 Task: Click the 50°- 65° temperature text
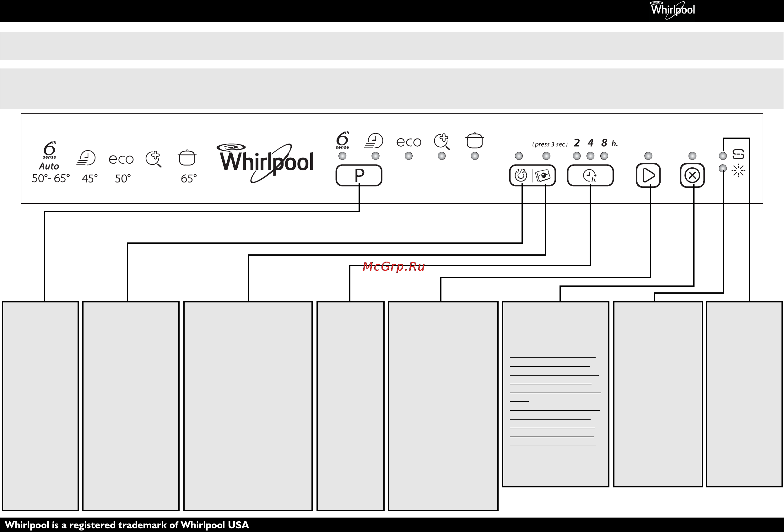click(x=51, y=178)
